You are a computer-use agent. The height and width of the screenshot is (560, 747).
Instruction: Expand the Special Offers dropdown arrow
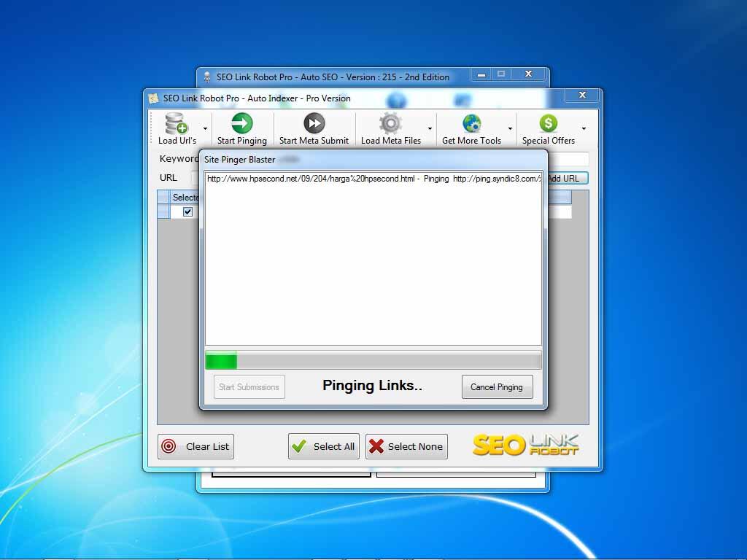click(584, 128)
